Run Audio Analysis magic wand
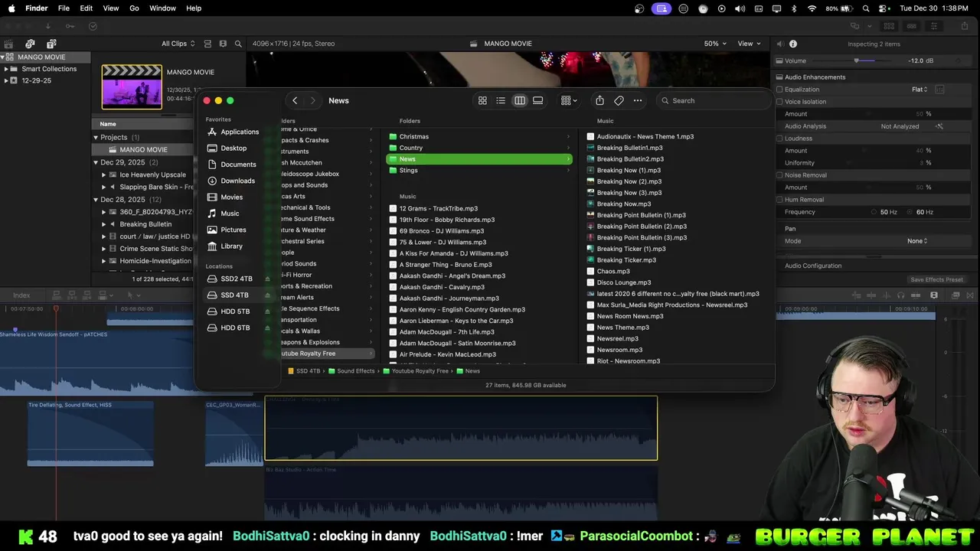This screenshot has height=551, width=980. tap(939, 126)
